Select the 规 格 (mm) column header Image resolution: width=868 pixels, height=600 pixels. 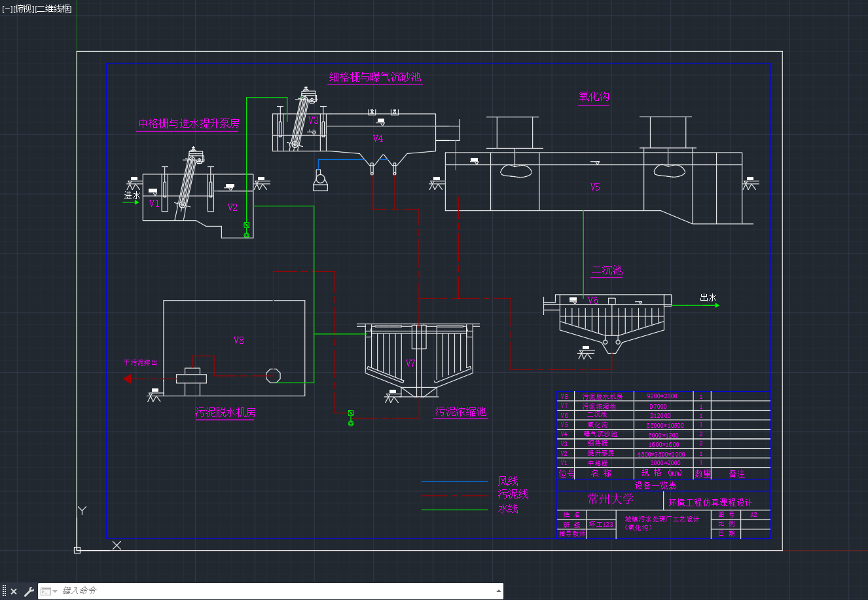click(x=661, y=473)
